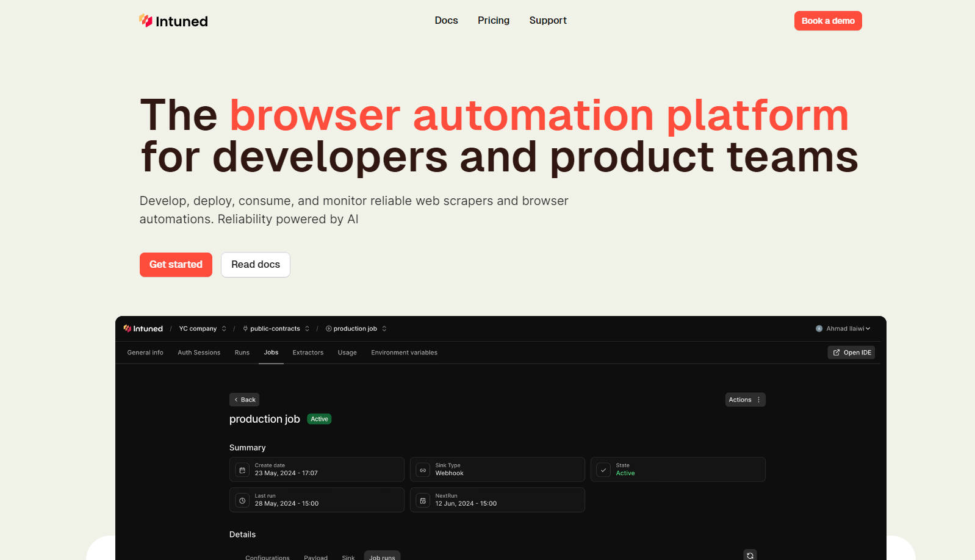Switch to the Runs tab

coord(242,353)
